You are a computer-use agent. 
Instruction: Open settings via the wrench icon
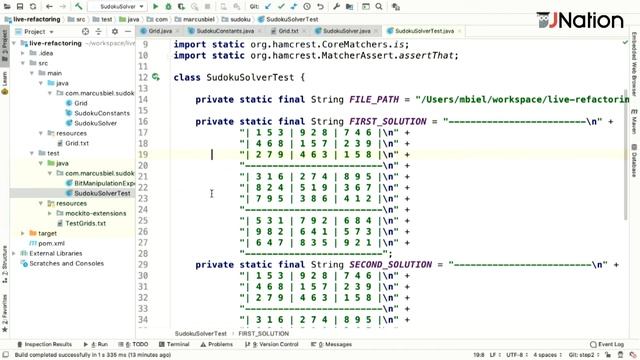[x=336, y=7]
